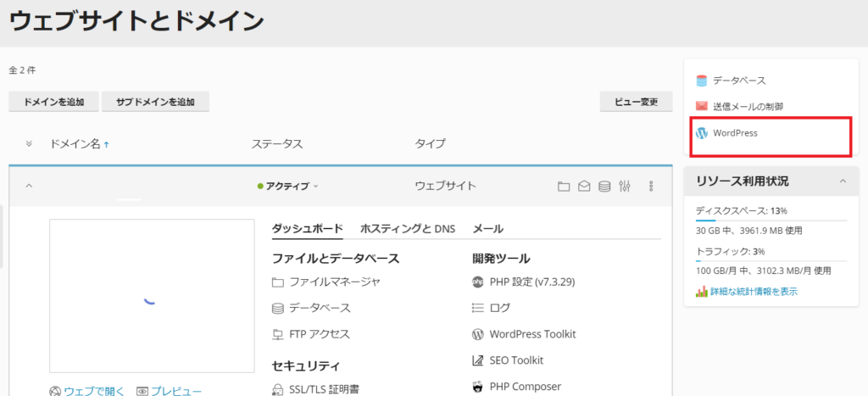Switch to the メール tab
Viewport: 868px width, 396px height.
487,228
